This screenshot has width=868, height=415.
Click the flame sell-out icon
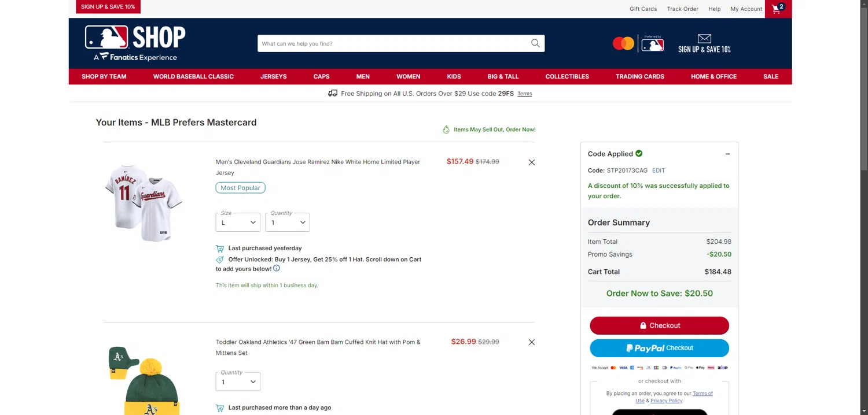click(446, 129)
